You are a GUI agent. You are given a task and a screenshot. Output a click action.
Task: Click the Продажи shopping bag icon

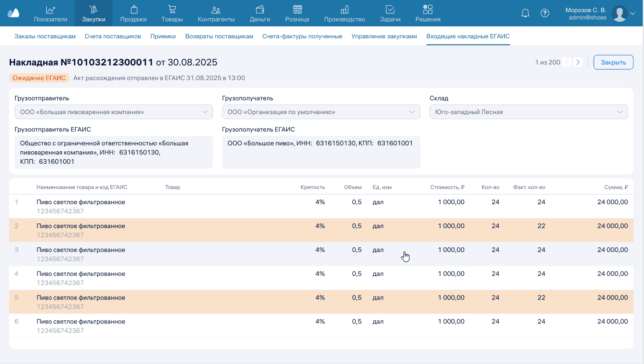133,9
